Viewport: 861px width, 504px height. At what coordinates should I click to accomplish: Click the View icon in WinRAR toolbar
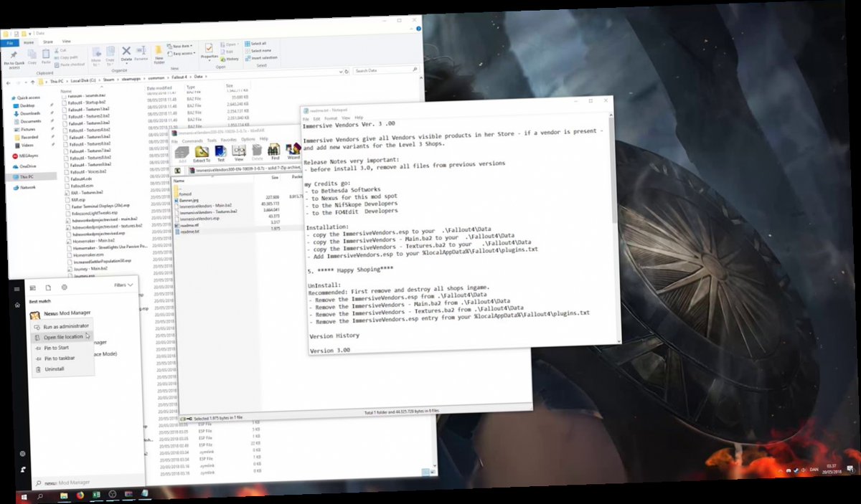coord(239,152)
